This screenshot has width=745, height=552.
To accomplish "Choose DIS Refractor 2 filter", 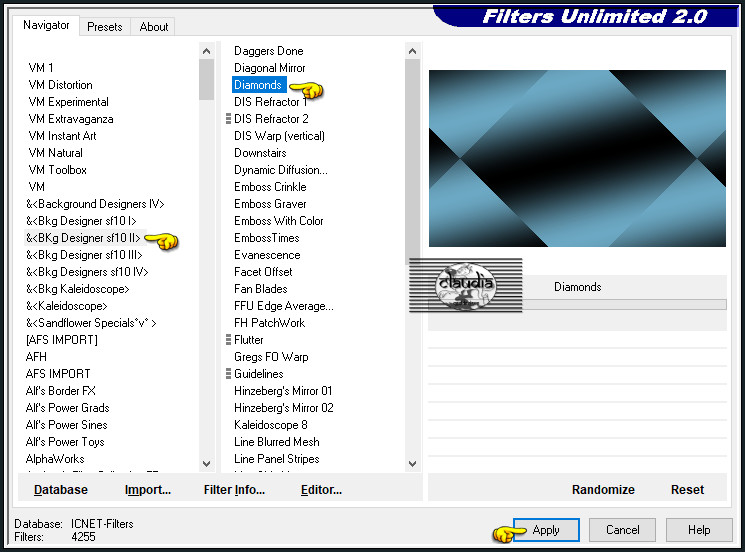I will click(x=271, y=119).
